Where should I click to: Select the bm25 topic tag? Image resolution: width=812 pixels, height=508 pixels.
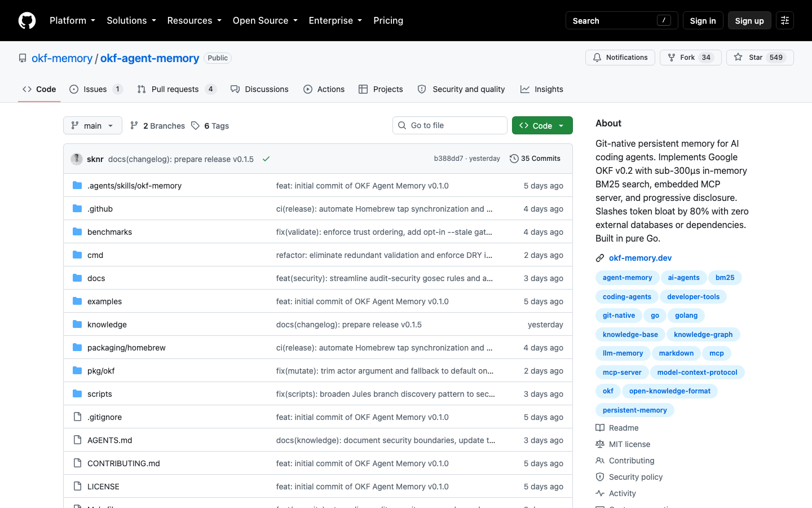[725, 278]
